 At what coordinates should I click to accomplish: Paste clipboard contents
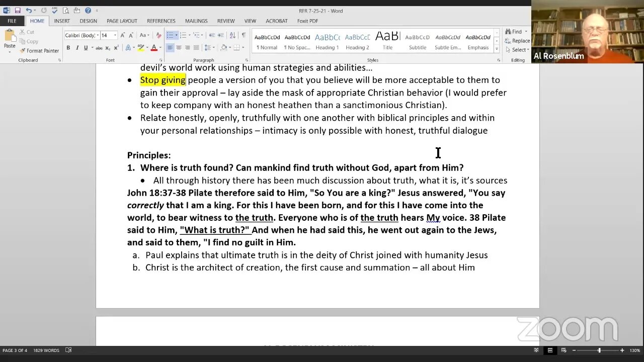(x=10, y=40)
